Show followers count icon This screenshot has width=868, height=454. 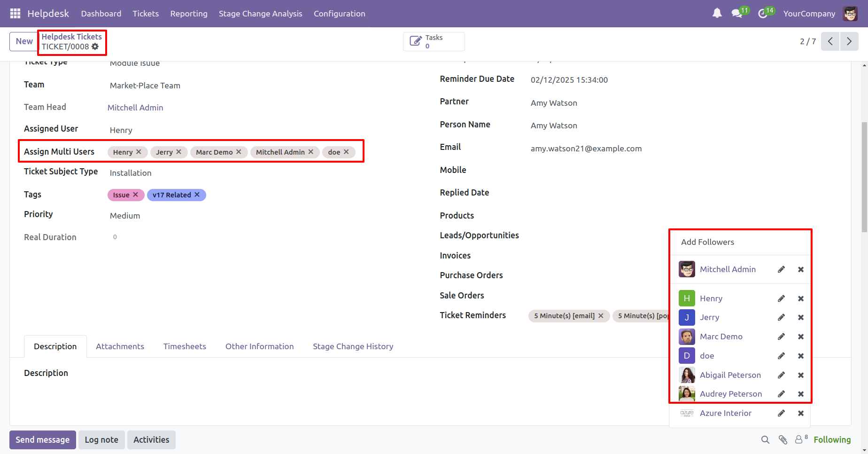(x=801, y=439)
